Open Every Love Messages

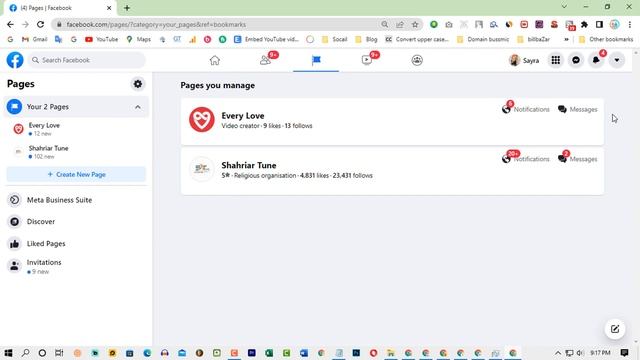pos(578,109)
